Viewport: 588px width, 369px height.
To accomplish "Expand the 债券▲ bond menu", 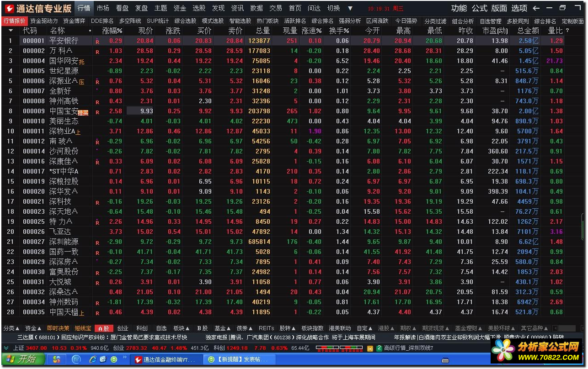I will coord(245,328).
